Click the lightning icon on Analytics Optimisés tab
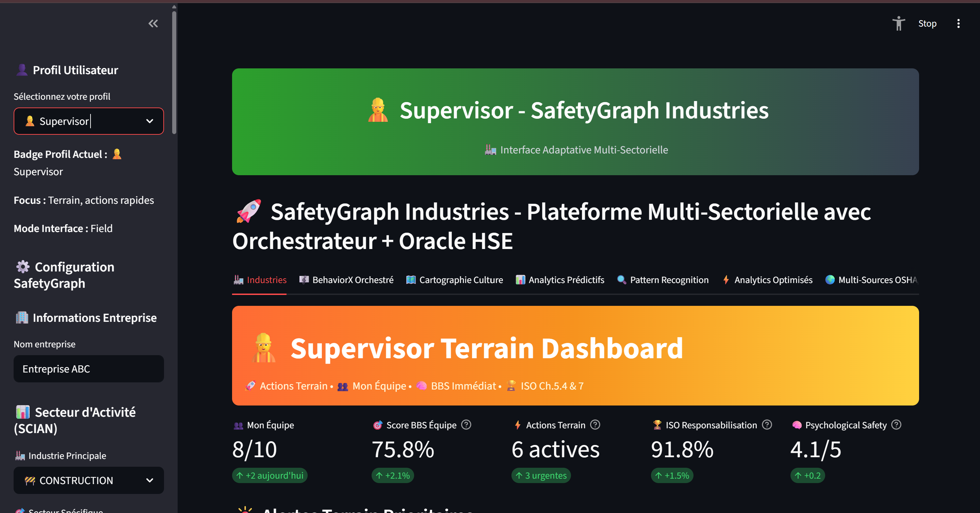Image resolution: width=980 pixels, height=513 pixels. pyautogui.click(x=726, y=280)
